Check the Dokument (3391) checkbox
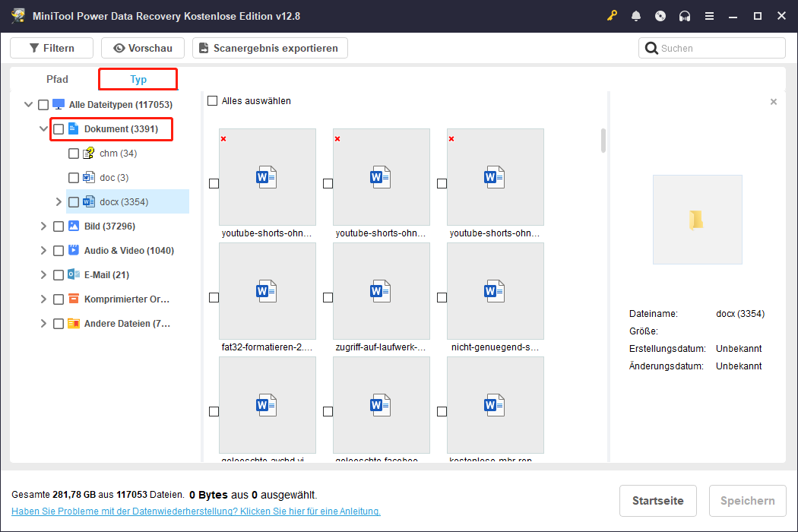Viewport: 798px width, 532px height. (59, 128)
